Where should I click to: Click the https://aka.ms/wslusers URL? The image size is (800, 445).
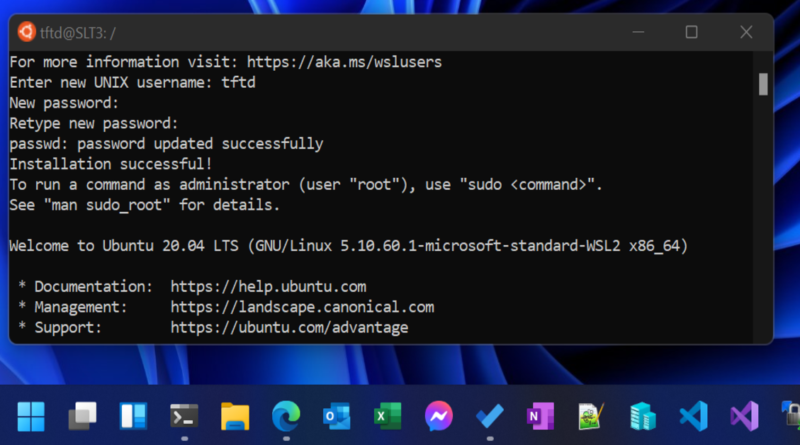[x=344, y=62]
